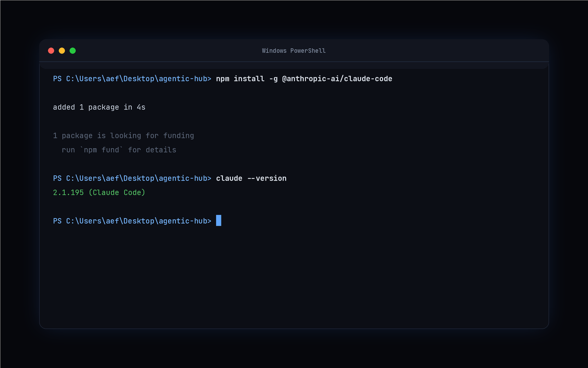Click the Windows PowerShell window title
588x368 pixels.
pos(294,51)
